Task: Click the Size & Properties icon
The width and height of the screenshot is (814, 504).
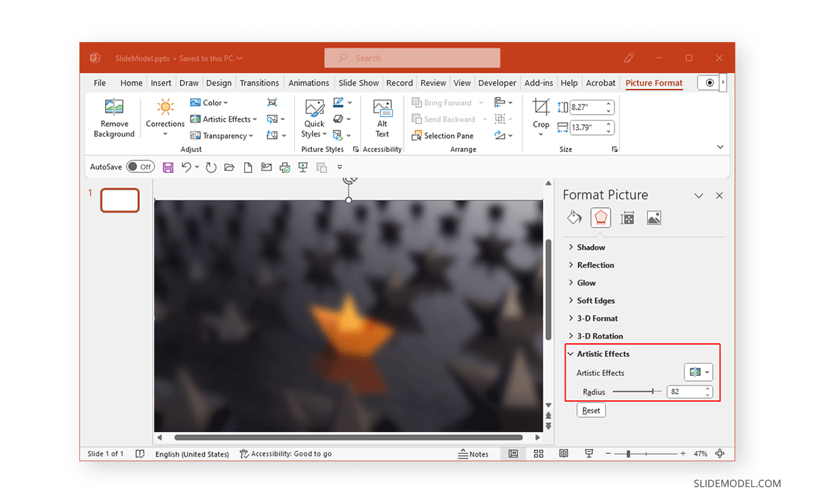Action: 627,217
